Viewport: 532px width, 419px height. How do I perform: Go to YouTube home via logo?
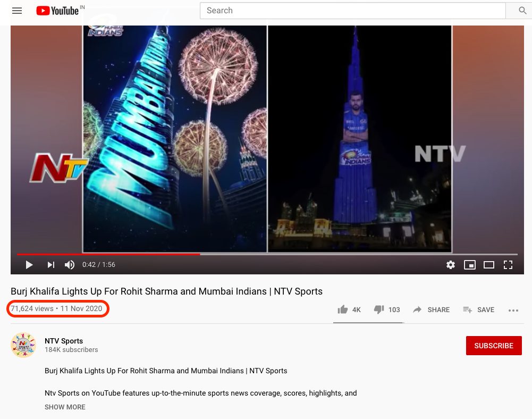pyautogui.click(x=58, y=11)
